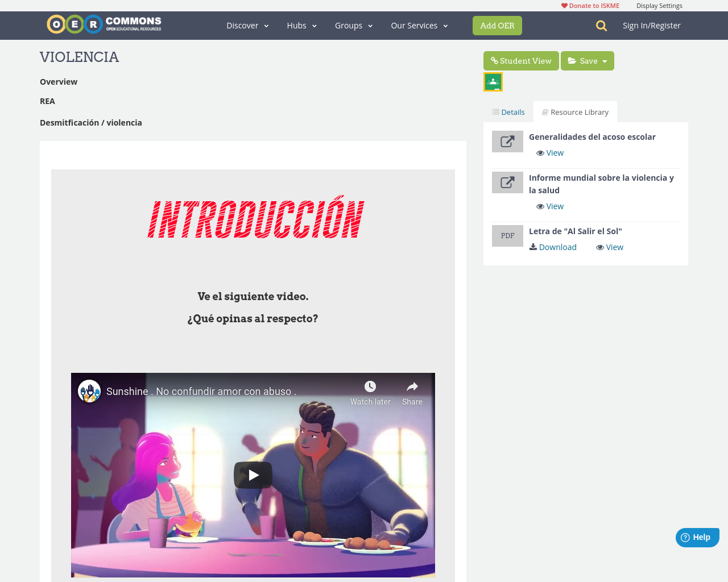
Task: Expand the Our Services menu
Action: point(419,25)
